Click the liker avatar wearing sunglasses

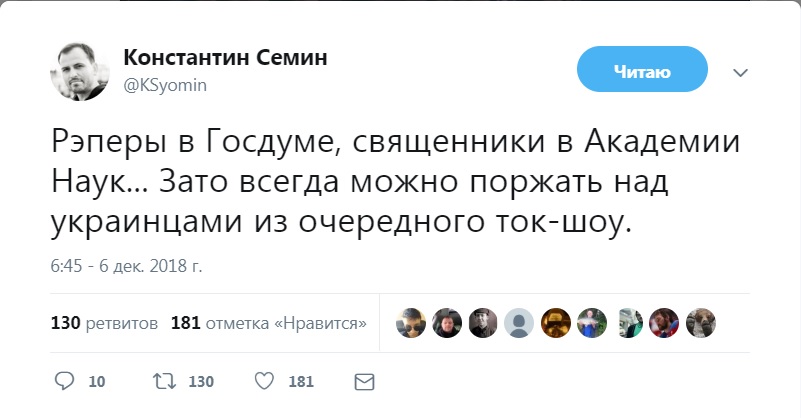[x=410, y=322]
